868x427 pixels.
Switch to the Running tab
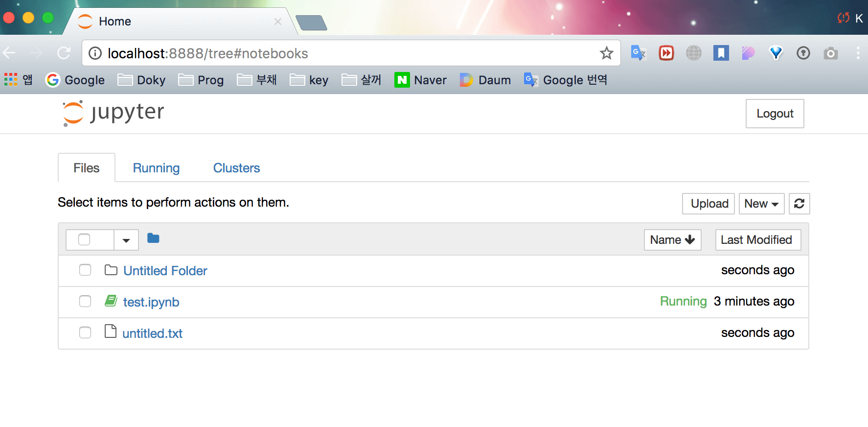point(157,168)
